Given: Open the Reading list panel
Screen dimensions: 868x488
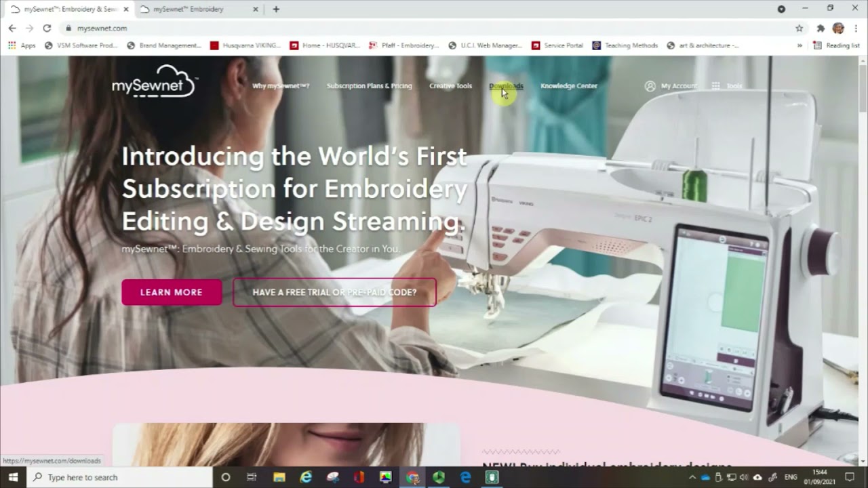Looking at the screenshot, I should 836,45.
